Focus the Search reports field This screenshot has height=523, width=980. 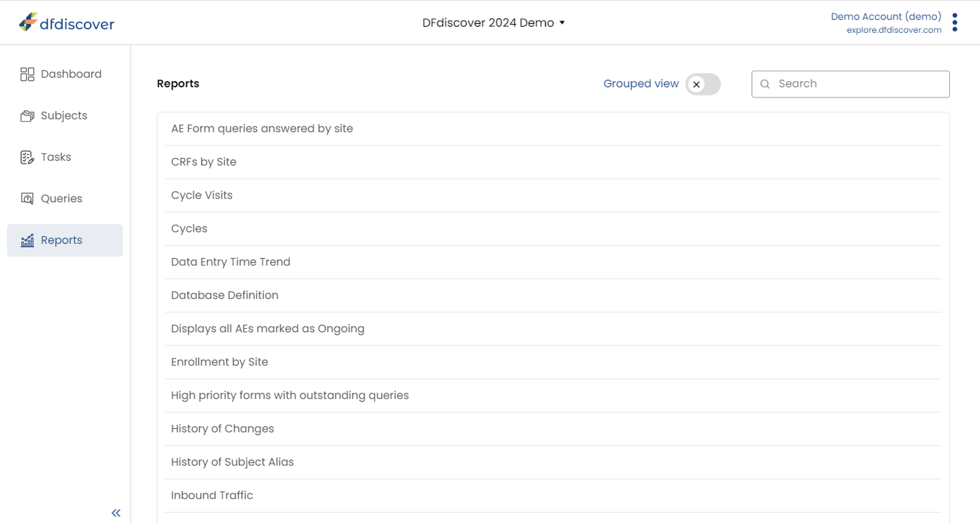(x=850, y=84)
